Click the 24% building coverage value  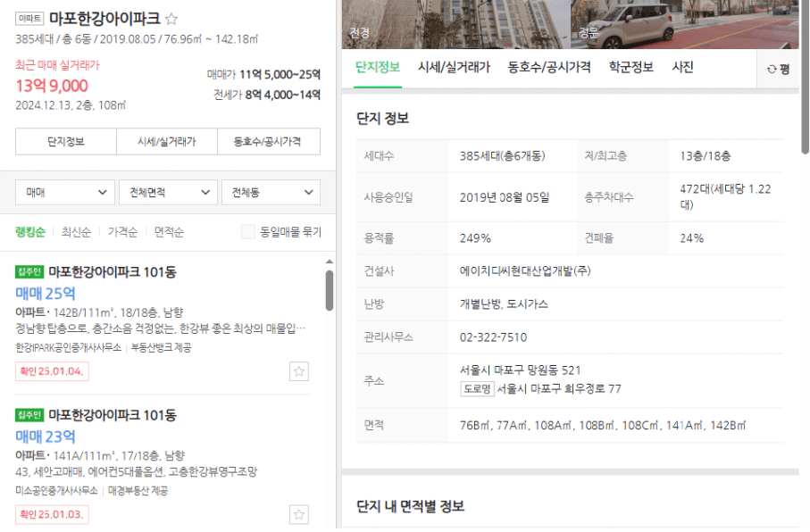tap(692, 238)
